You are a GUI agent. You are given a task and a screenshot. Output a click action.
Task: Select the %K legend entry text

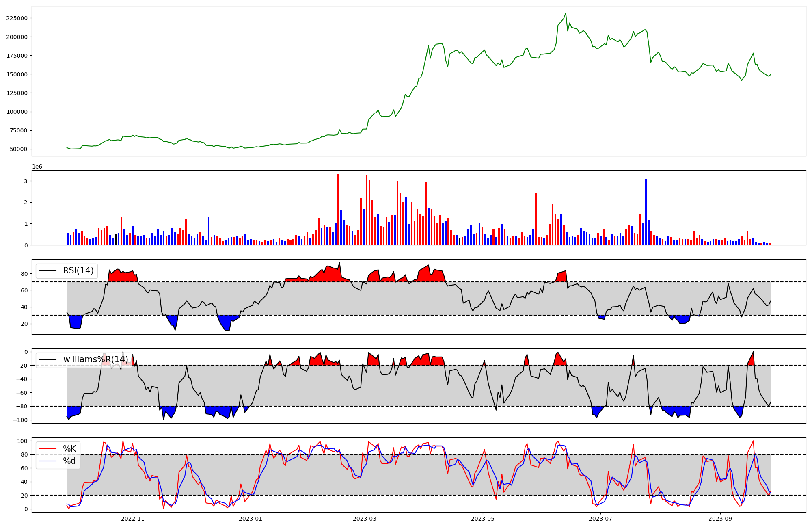pos(69,449)
